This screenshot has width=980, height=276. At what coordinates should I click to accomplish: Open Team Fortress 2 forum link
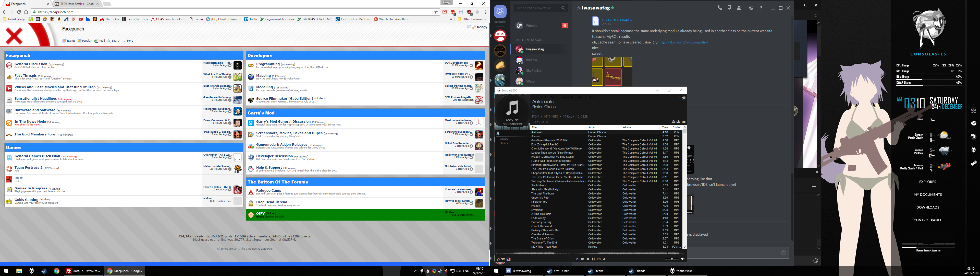(29, 167)
